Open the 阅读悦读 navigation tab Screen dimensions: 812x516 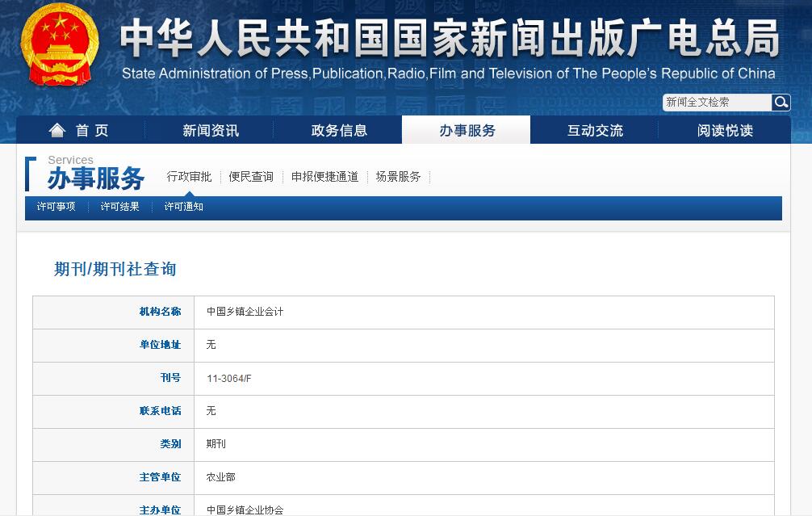coord(725,130)
